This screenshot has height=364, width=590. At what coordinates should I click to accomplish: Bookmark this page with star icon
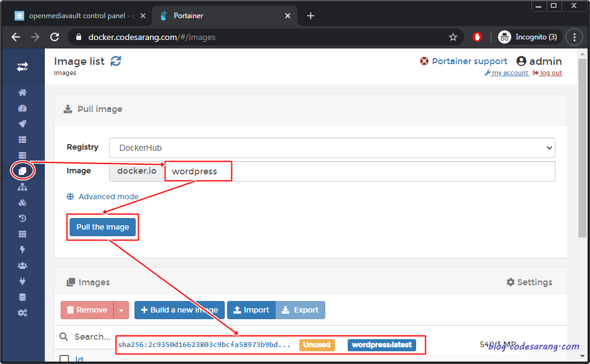[453, 37]
